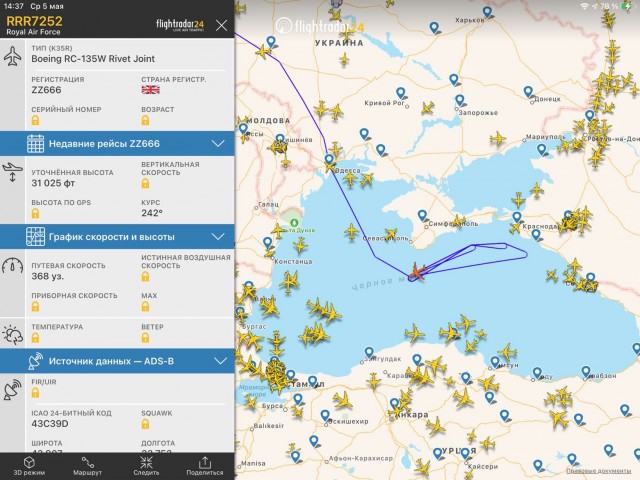Tap ICAO code 43C39D
Viewport: 640px width, 480px height.
[50, 424]
